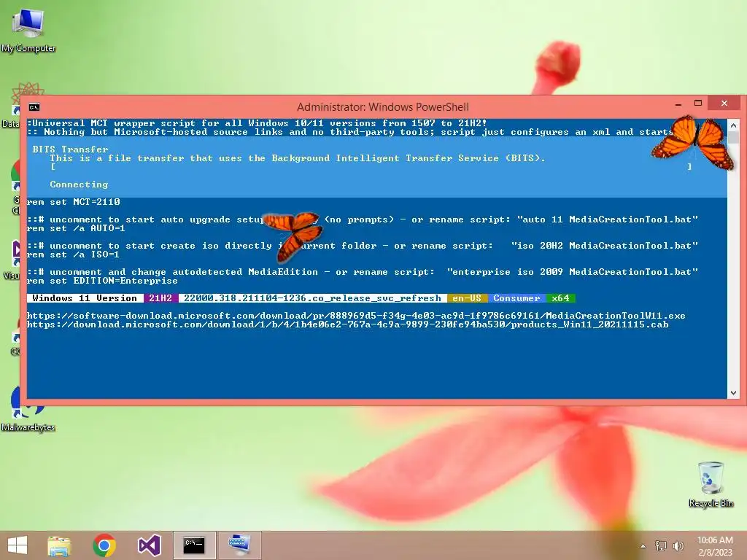Image resolution: width=747 pixels, height=560 pixels.
Task: Maximize the PowerShell window
Action: click(x=698, y=104)
